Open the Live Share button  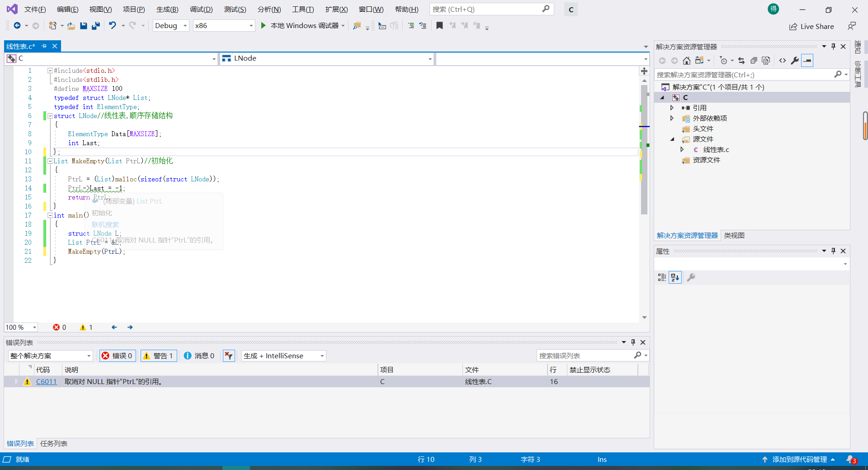[811, 27]
